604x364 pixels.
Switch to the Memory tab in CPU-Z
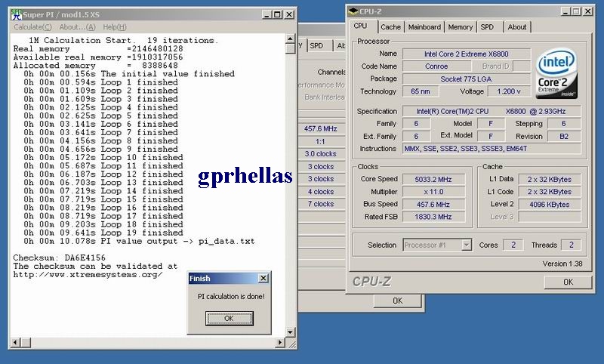[x=460, y=27]
